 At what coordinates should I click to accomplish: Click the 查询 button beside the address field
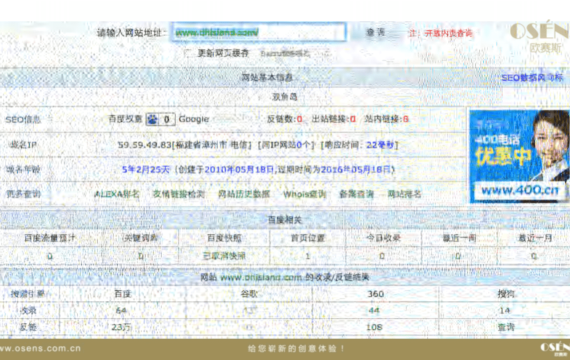[376, 32]
